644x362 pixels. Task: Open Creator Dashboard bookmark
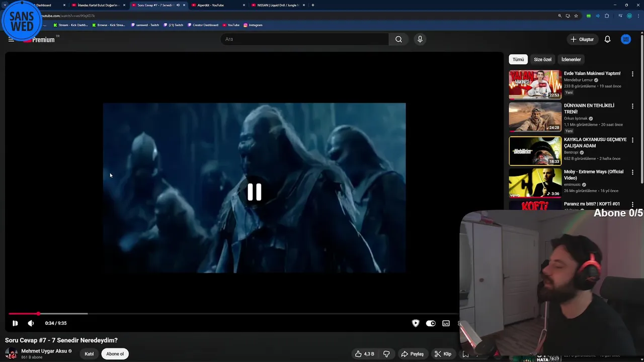pos(203,25)
